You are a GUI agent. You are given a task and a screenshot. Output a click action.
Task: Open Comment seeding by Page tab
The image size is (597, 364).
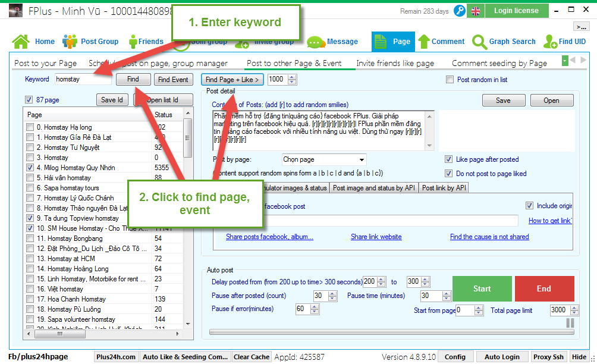click(x=499, y=63)
